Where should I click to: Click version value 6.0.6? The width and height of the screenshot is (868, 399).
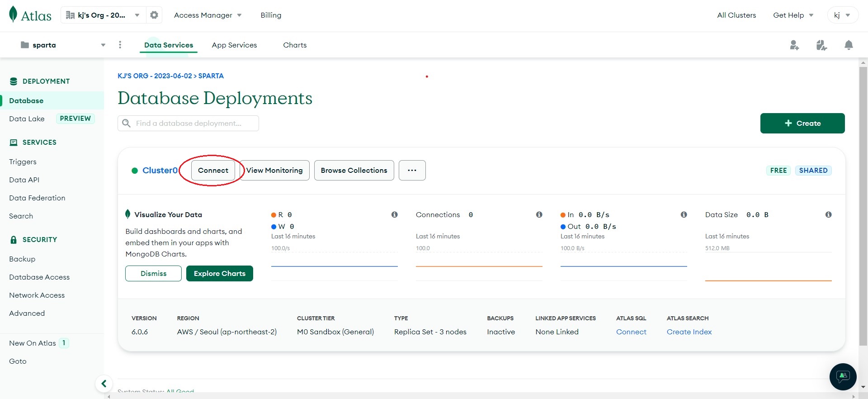click(140, 332)
